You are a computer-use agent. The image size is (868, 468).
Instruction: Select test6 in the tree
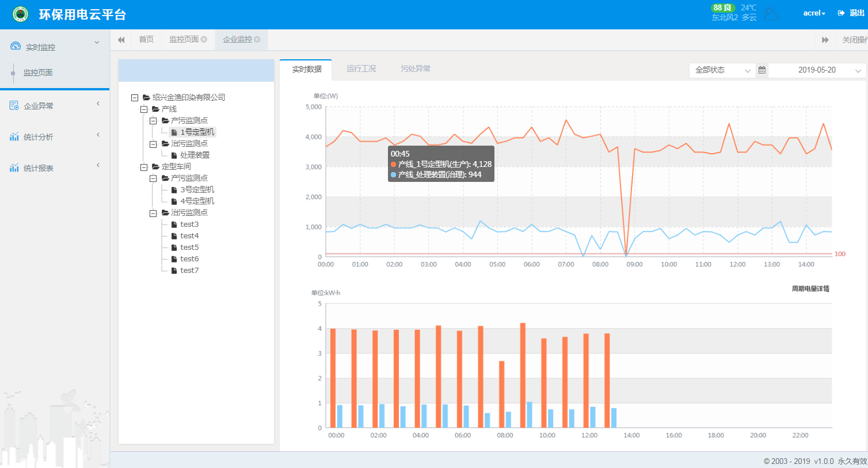189,259
